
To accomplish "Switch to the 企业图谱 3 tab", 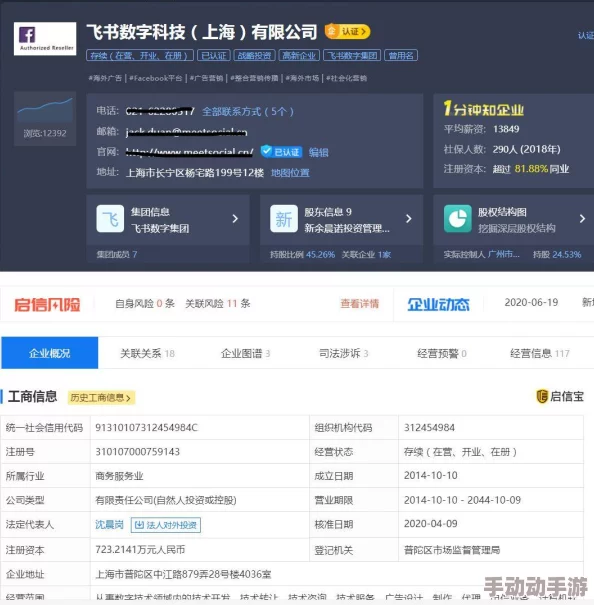I will 245,353.
